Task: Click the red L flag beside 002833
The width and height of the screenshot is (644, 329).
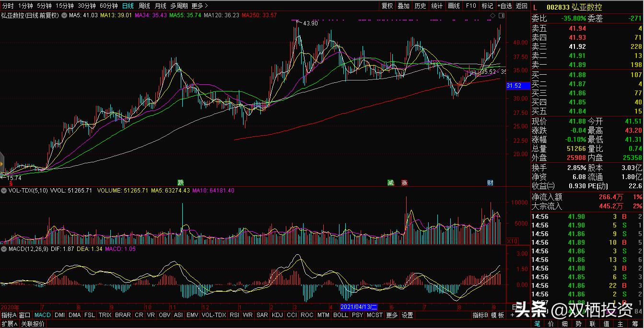Action: [535, 7]
